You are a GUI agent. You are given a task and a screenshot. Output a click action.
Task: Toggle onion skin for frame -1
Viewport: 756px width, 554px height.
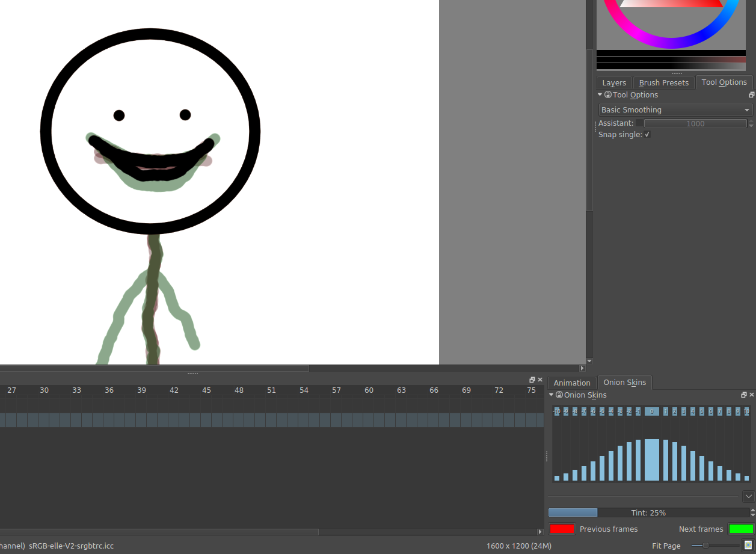638,411
